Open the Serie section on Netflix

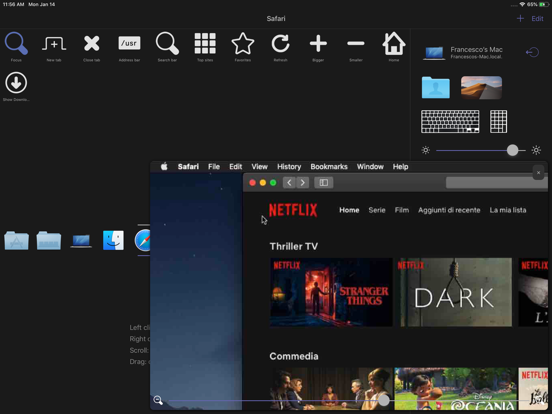377,210
